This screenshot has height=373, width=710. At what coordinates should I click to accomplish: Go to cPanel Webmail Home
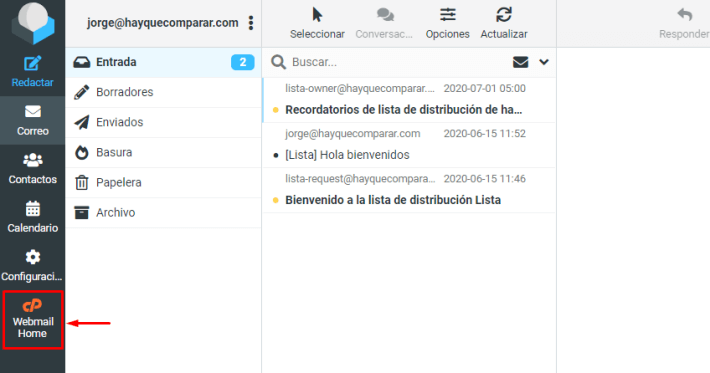33,320
